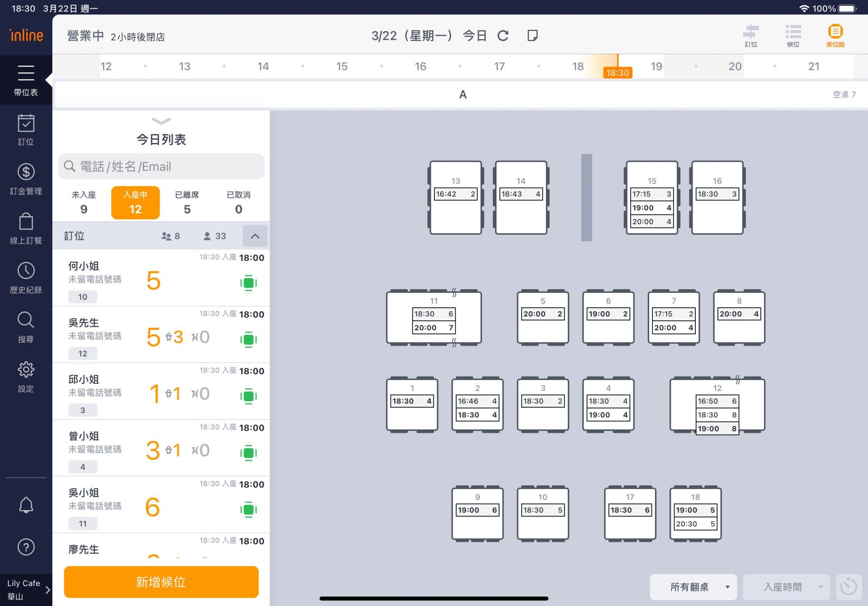This screenshot has height=606, width=868.
Task: Toggle green seated icon for 何小姐
Action: [248, 283]
